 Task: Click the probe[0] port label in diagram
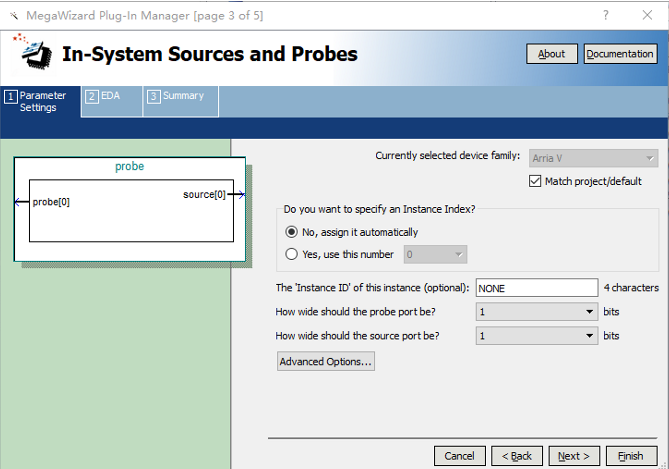[x=51, y=202]
